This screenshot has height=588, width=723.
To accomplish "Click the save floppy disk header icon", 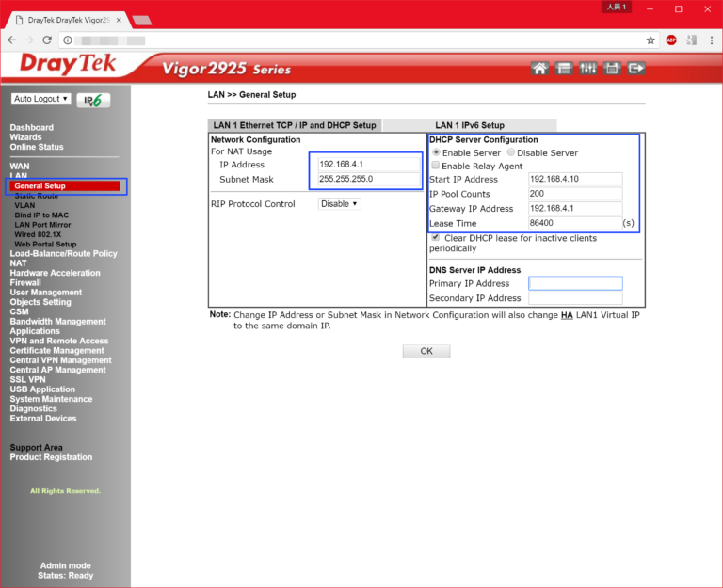I will click(612, 69).
